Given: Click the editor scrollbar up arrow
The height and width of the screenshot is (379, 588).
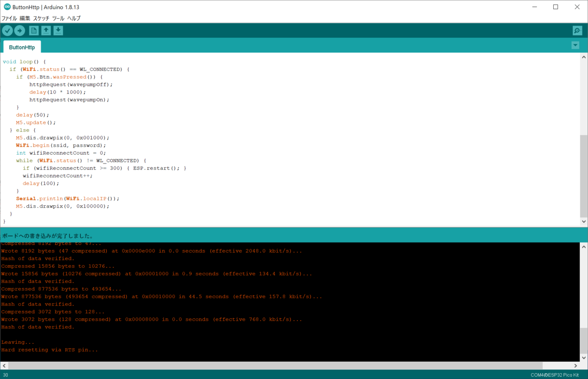Looking at the screenshot, I should coord(584,57).
